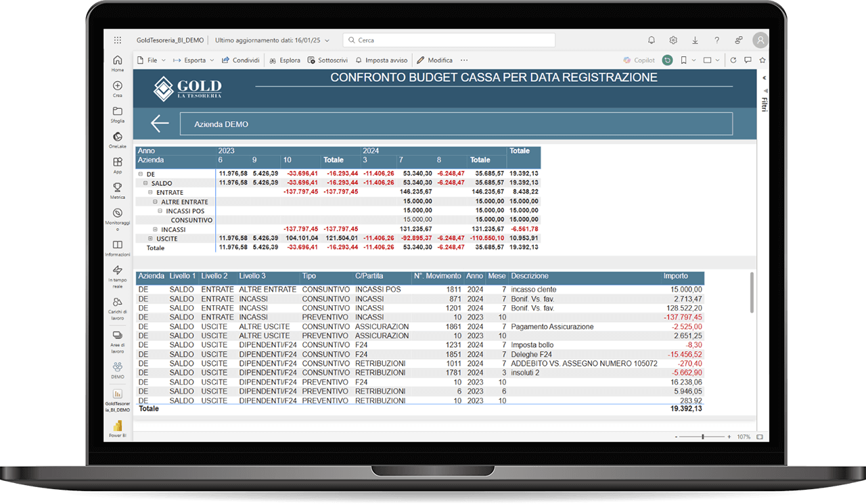The width and height of the screenshot is (866, 504).
Task: Open Metrica trophy in sidebar
Action: click(118, 191)
